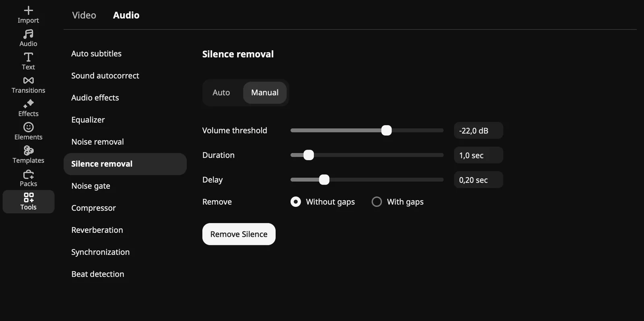
Task: Click the -22,0 dB threshold field
Action: point(479,130)
